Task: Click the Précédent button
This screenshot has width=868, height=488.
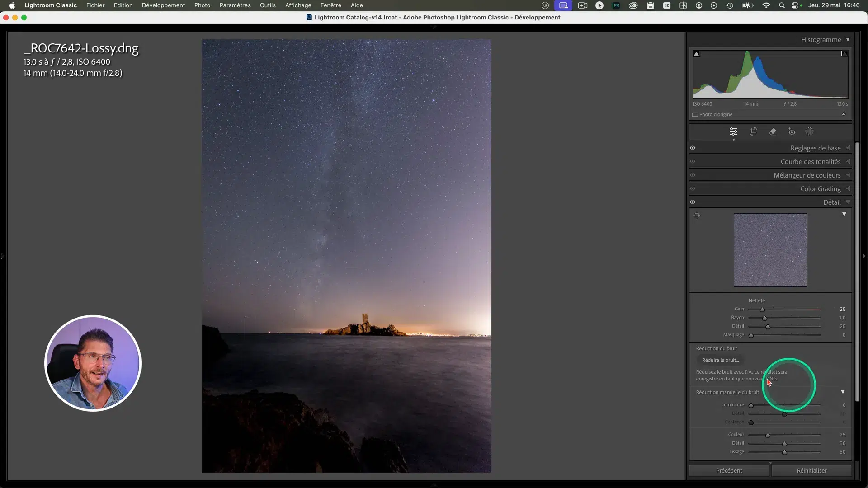Action: coord(729,470)
